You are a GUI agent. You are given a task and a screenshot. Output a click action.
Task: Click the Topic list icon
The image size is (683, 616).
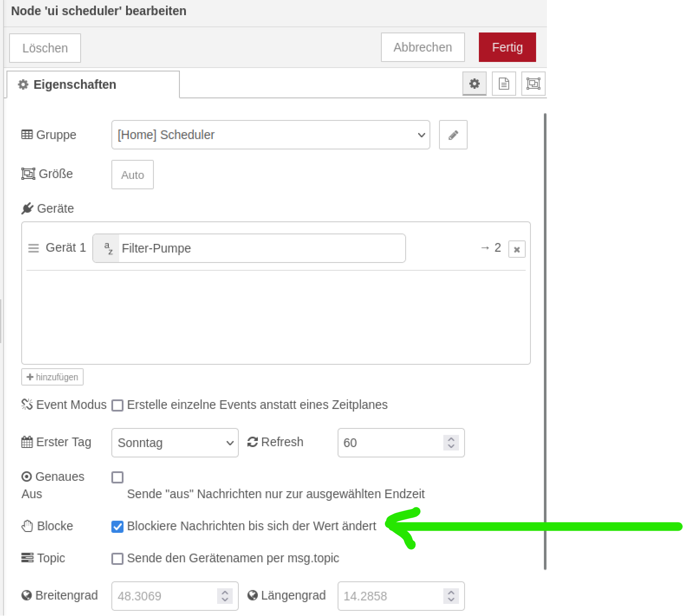pos(27,558)
